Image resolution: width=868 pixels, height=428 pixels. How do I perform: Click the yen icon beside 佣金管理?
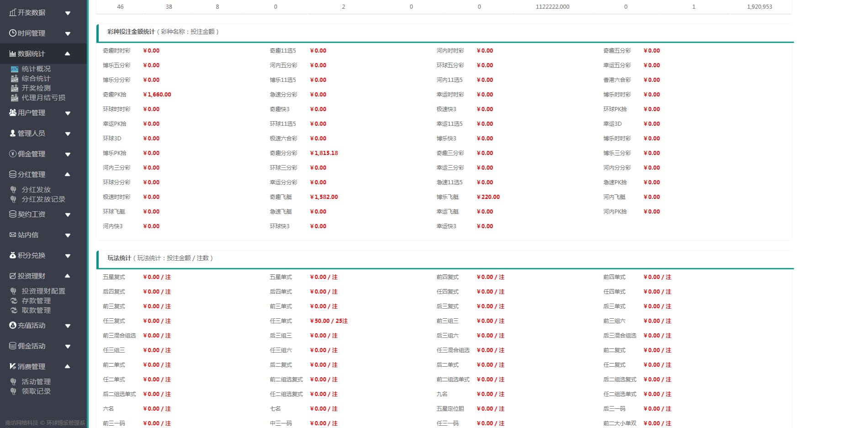pos(13,154)
